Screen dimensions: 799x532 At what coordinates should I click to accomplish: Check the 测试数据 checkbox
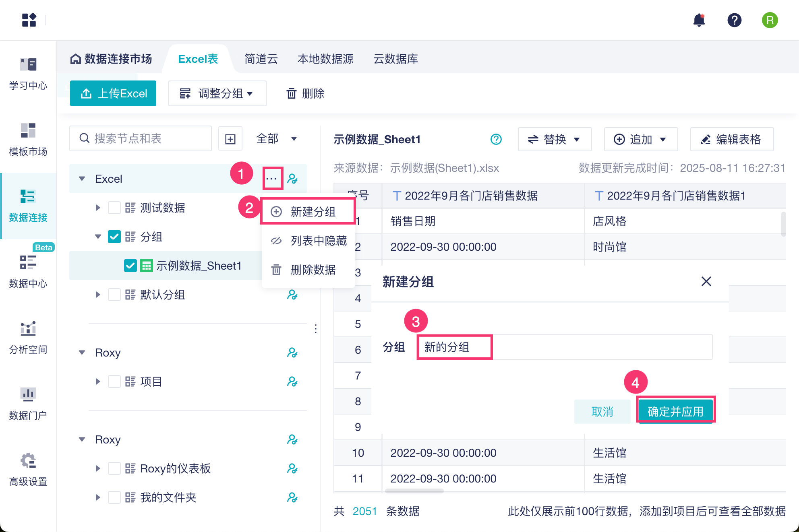pyautogui.click(x=114, y=208)
